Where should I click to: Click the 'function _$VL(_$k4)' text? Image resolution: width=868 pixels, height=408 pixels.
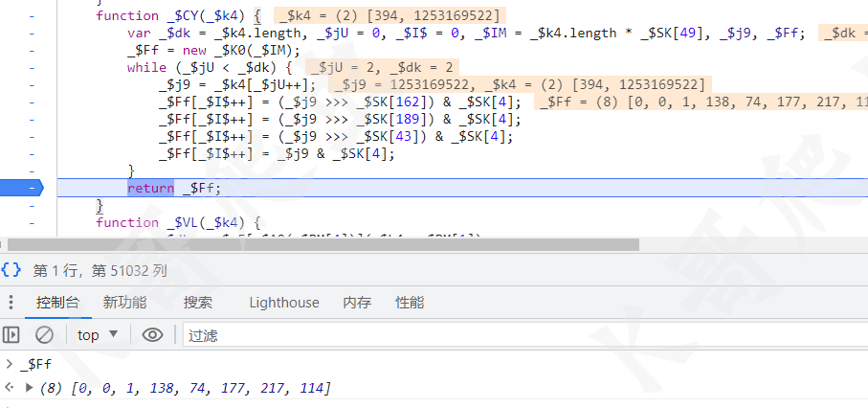[170, 222]
